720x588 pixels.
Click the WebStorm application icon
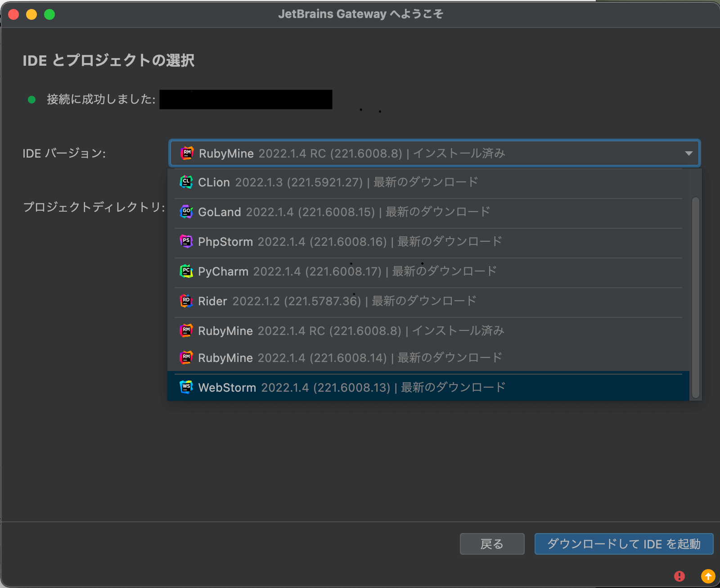tap(186, 387)
